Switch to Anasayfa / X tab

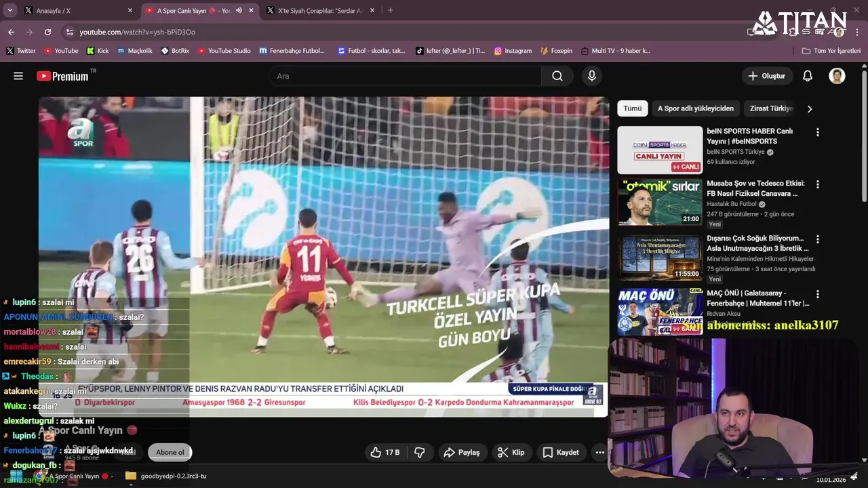76,11
